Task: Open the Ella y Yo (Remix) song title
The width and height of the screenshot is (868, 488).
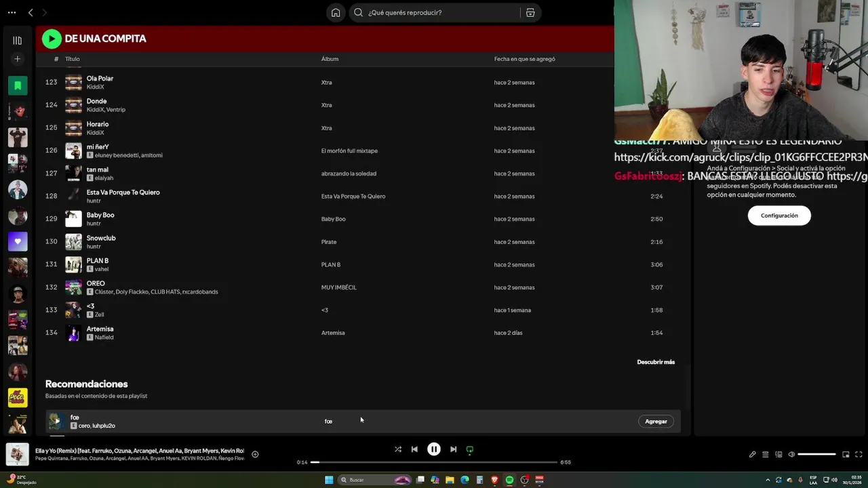Action: [139, 451]
